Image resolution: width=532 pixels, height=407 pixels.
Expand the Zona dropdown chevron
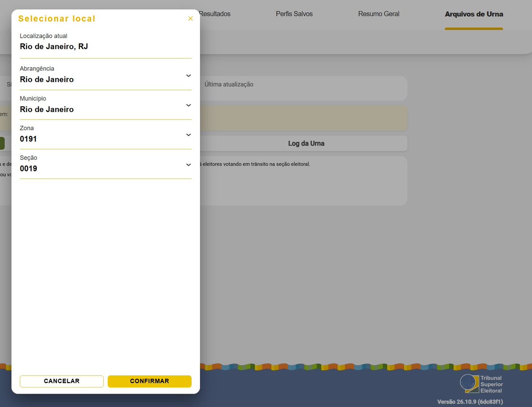(188, 135)
